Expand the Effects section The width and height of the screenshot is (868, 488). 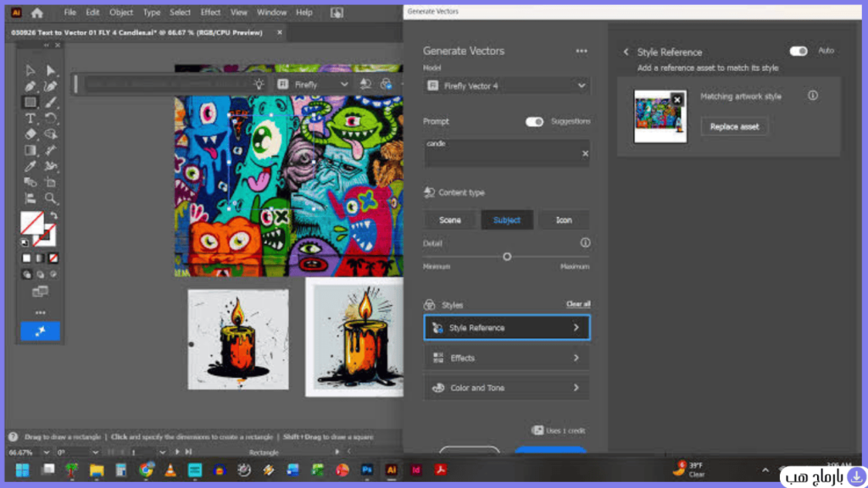[x=507, y=358]
